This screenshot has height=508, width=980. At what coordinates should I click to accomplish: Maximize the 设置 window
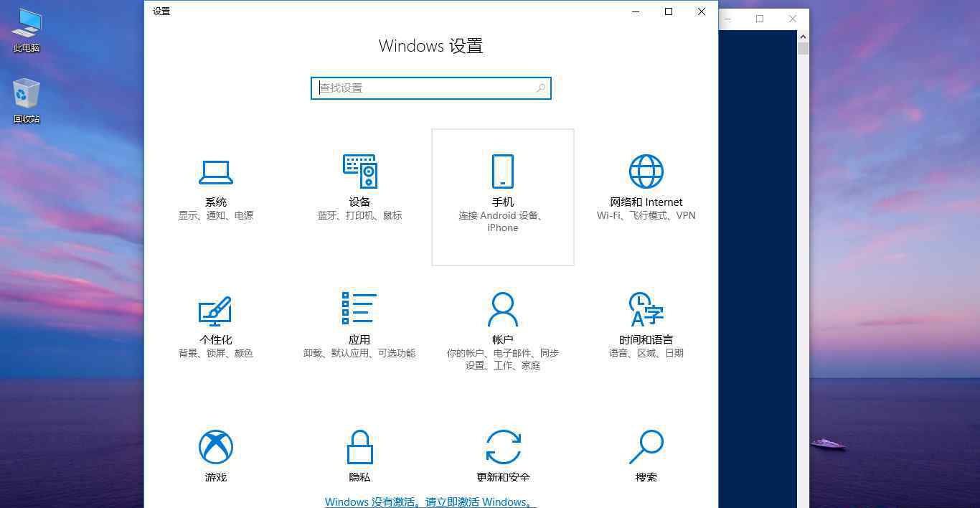click(669, 11)
